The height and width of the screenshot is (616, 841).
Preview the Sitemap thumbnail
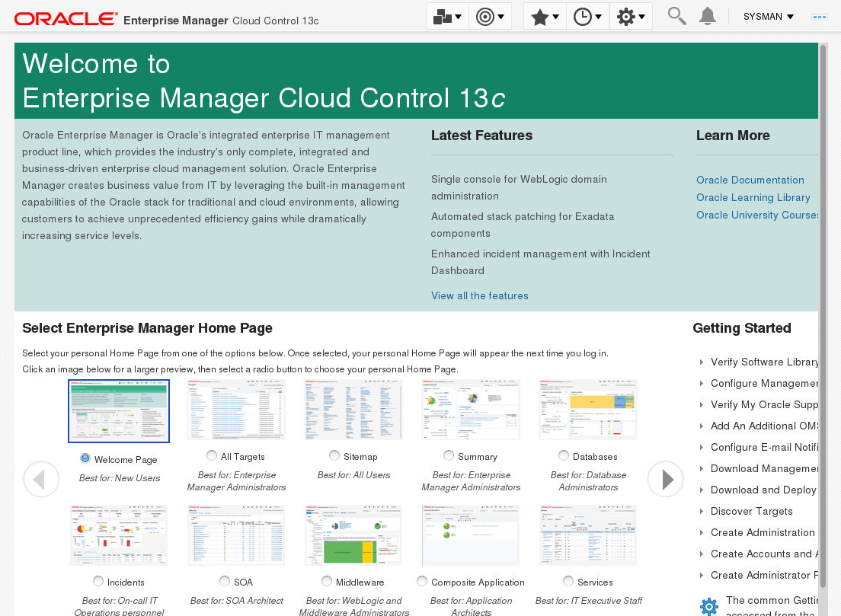pos(353,410)
